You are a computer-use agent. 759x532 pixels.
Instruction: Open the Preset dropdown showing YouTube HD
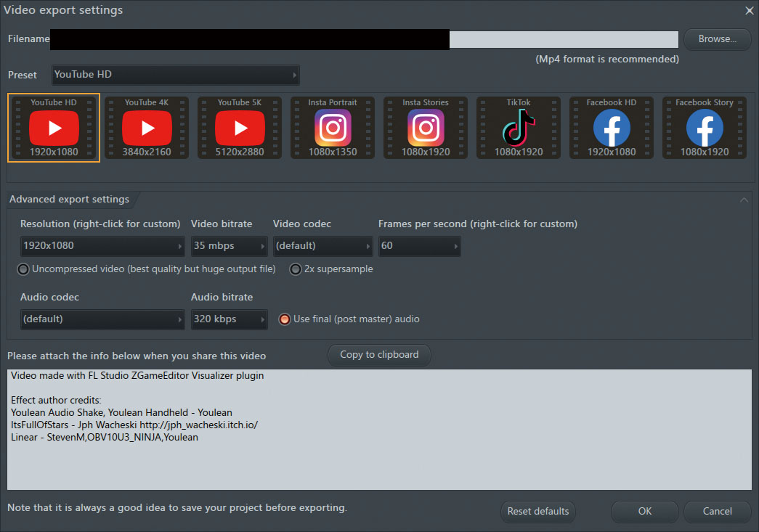tap(175, 75)
